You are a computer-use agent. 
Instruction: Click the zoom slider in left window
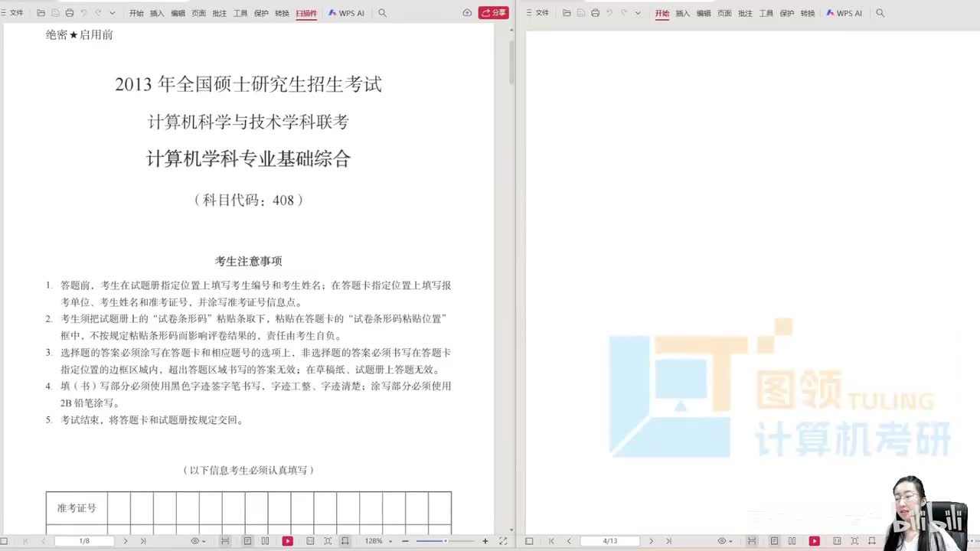coord(445,541)
